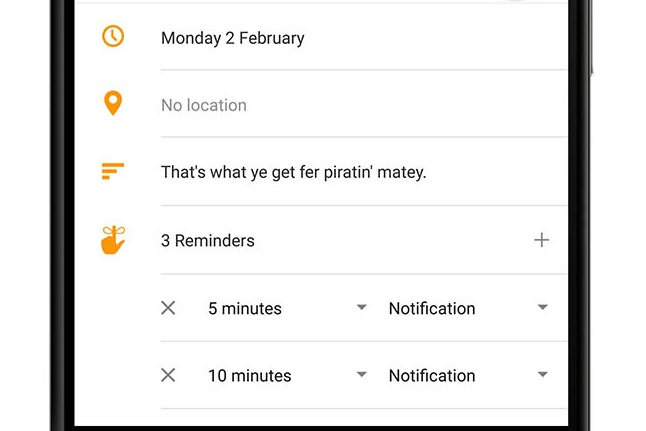Open the Monday 2 February date
Screen dimensions: 646x431
[232, 38]
